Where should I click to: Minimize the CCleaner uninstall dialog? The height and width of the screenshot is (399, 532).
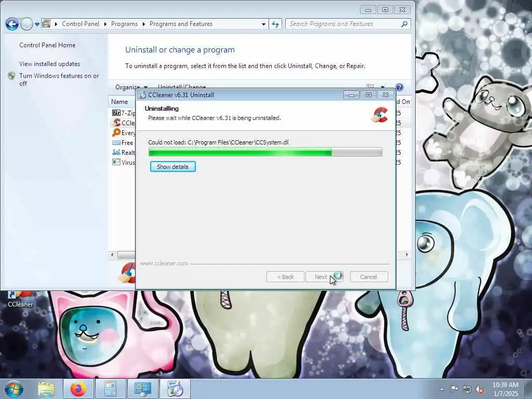coord(351,95)
